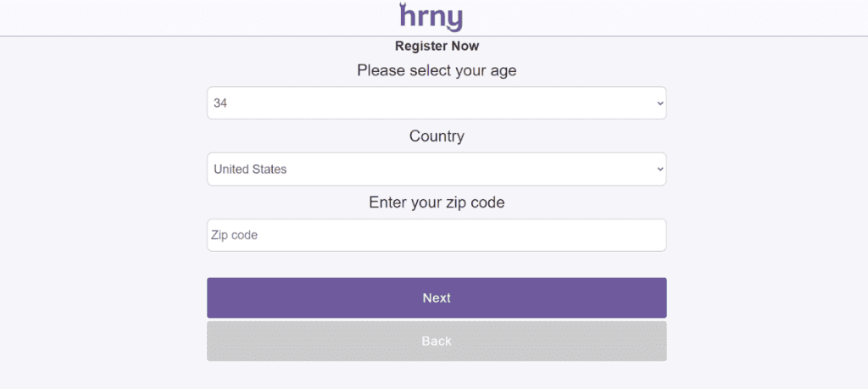The image size is (868, 389).
Task: Click the Enter your zip code label
Action: pos(437,203)
